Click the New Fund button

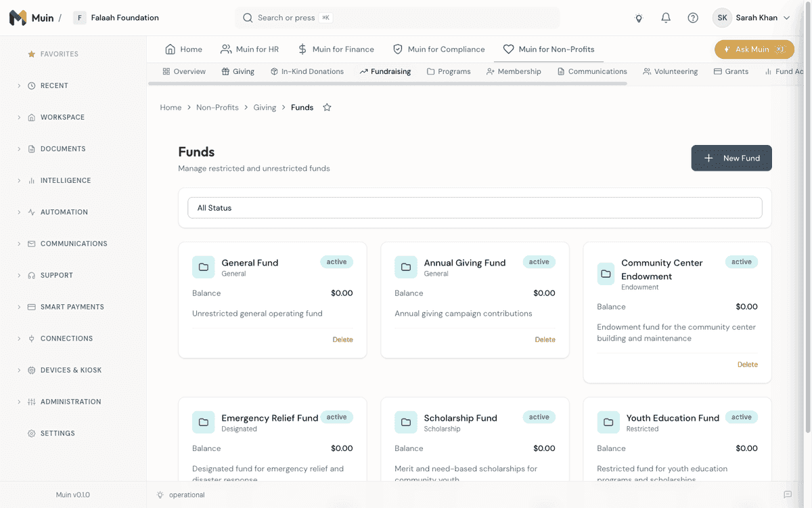[731, 158]
